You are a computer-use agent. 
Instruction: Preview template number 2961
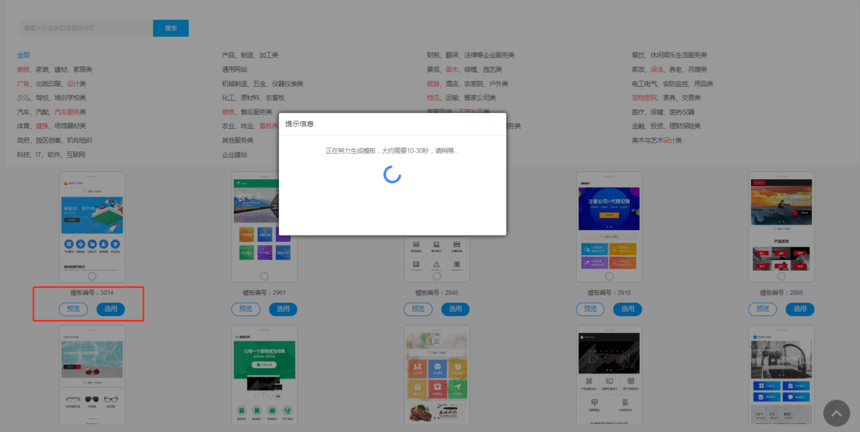click(x=245, y=309)
